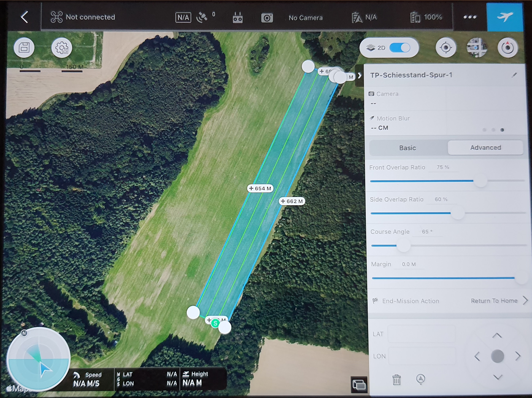
Task: Save mission with the floppy disk icon
Action: pyautogui.click(x=24, y=48)
